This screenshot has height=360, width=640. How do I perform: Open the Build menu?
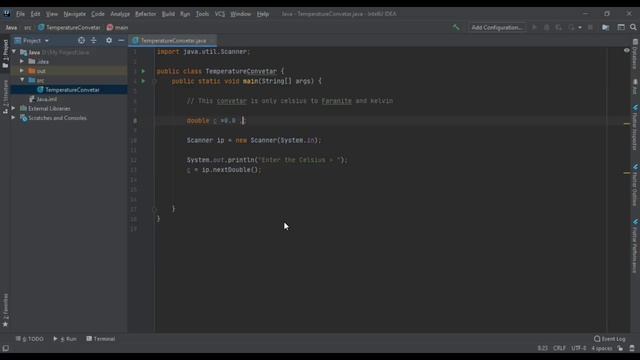pyautogui.click(x=168, y=13)
